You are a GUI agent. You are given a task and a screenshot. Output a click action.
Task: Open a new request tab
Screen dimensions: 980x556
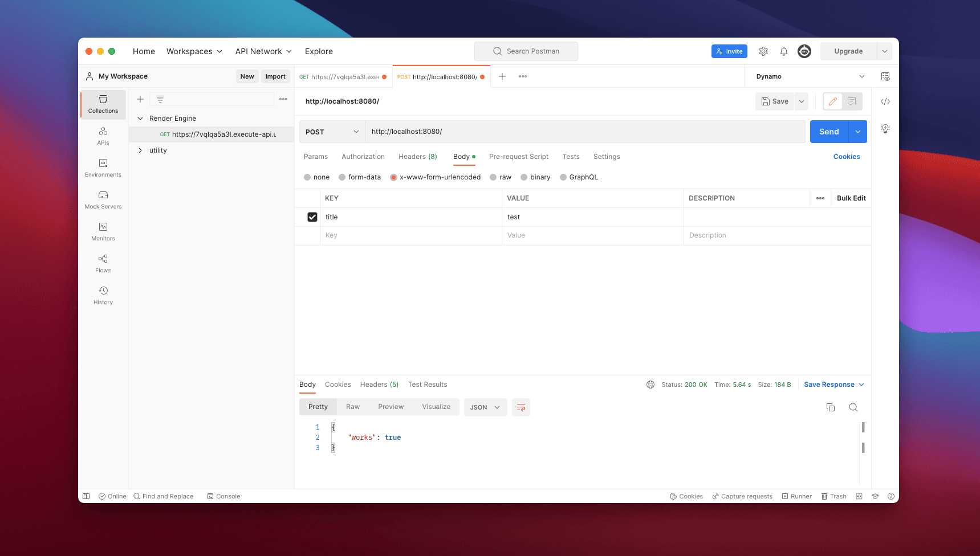(502, 76)
